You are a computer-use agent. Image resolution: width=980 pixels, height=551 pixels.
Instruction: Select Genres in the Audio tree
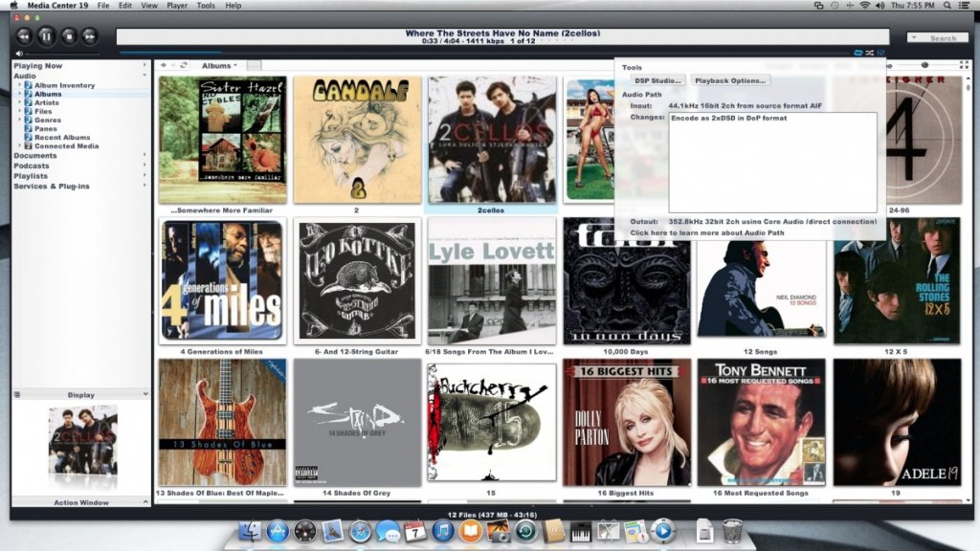pyautogui.click(x=48, y=120)
